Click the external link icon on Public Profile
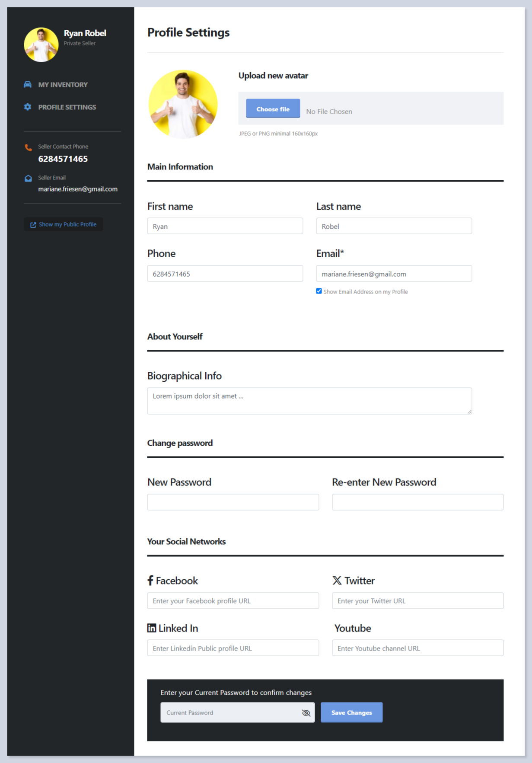 [33, 225]
